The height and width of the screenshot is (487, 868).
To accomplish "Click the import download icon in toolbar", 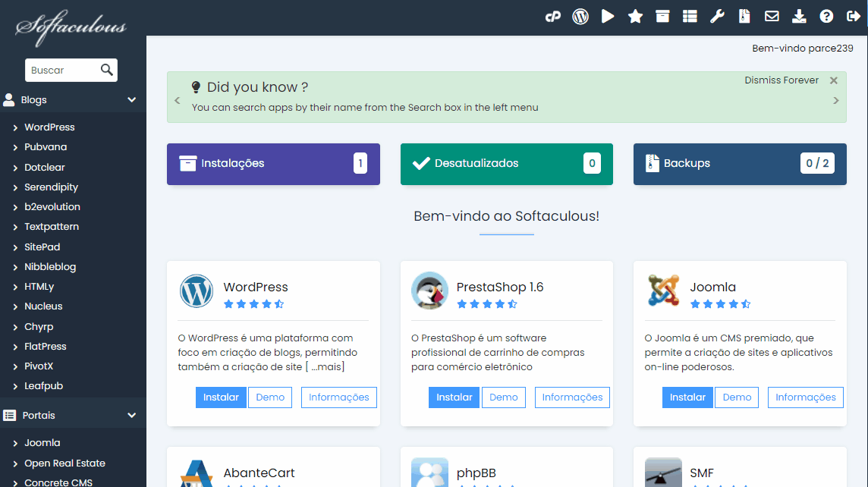I will click(x=799, y=16).
